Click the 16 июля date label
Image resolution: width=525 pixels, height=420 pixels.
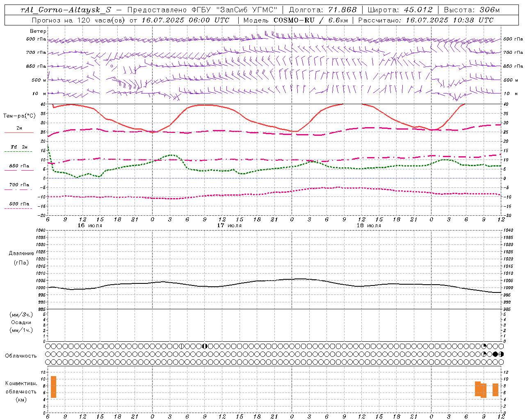point(90,226)
